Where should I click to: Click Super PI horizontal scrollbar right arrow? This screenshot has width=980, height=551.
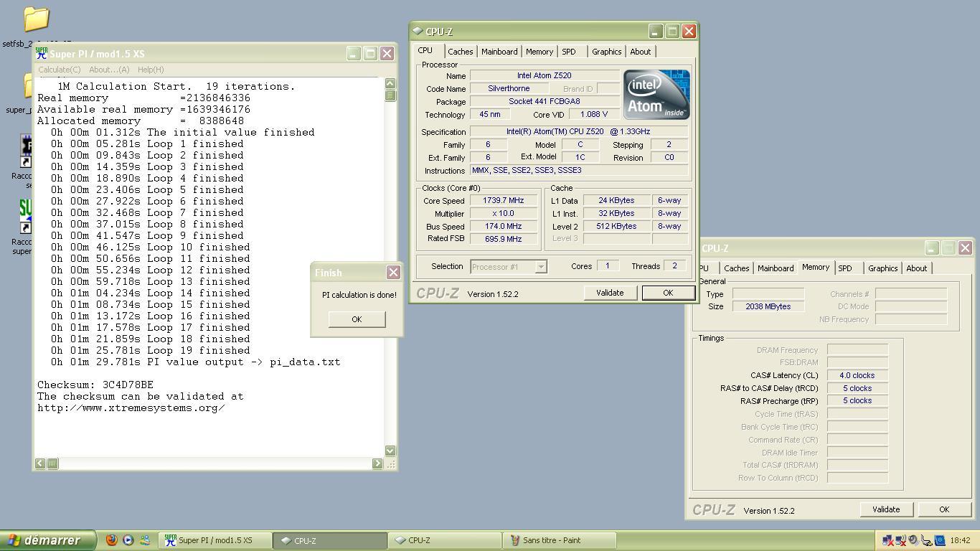point(377,463)
